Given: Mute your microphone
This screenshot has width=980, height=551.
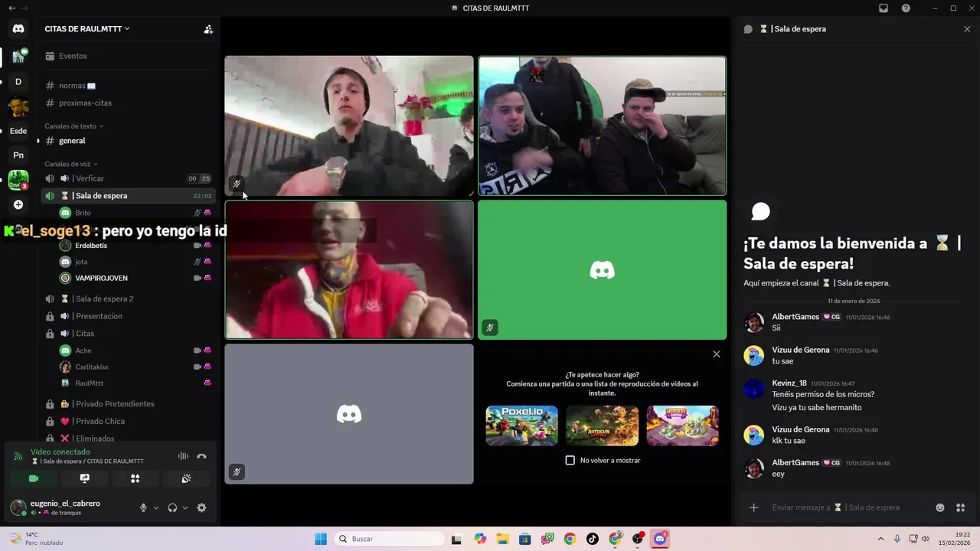Looking at the screenshot, I should (143, 507).
